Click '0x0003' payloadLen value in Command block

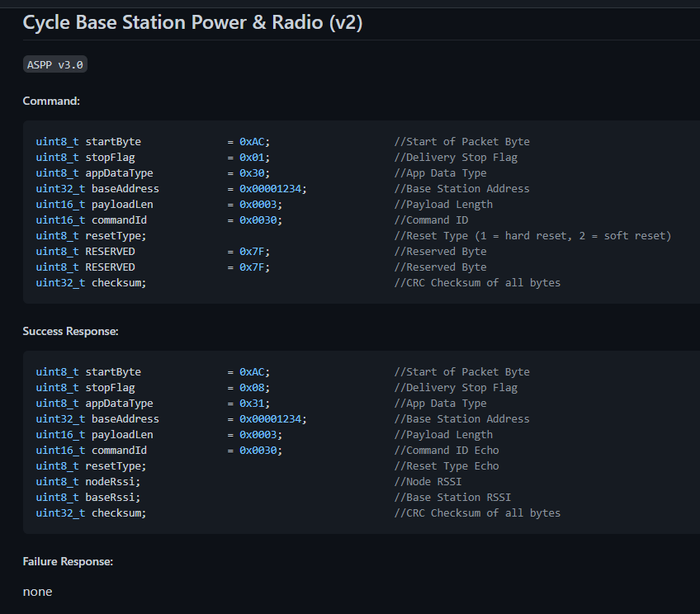point(258,205)
